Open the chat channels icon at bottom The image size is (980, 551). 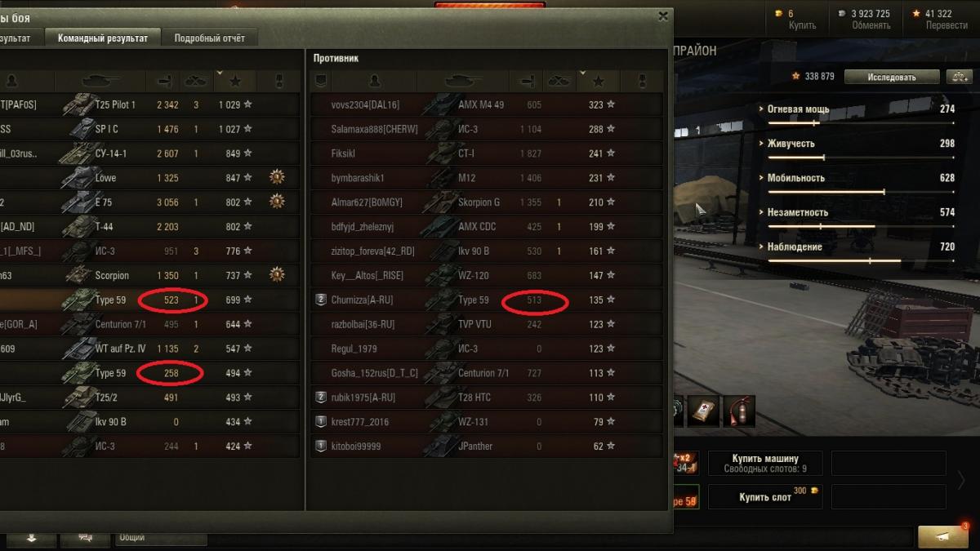(x=84, y=537)
